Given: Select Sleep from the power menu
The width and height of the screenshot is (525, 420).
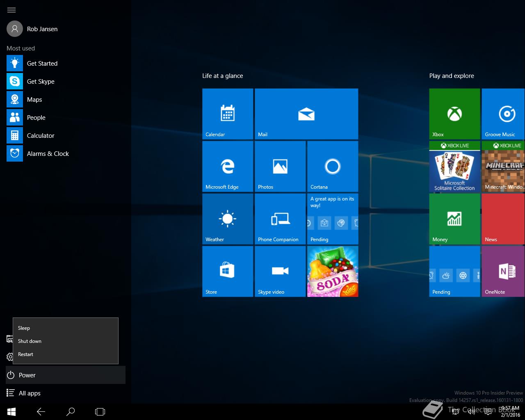Looking at the screenshot, I should 66,328.
